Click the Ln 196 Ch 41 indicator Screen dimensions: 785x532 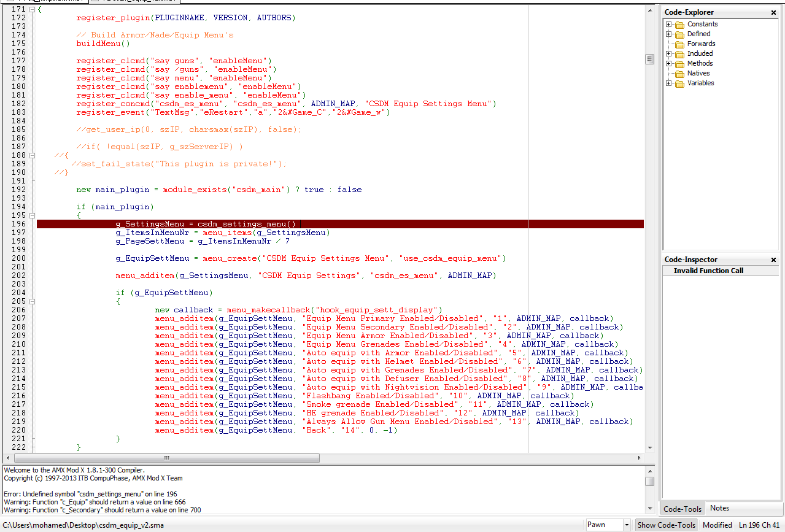pos(759,525)
